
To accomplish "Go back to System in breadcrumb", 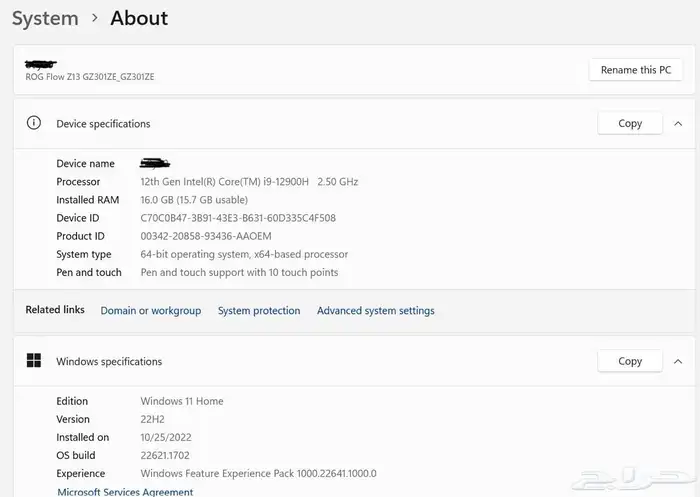I will [x=45, y=19].
